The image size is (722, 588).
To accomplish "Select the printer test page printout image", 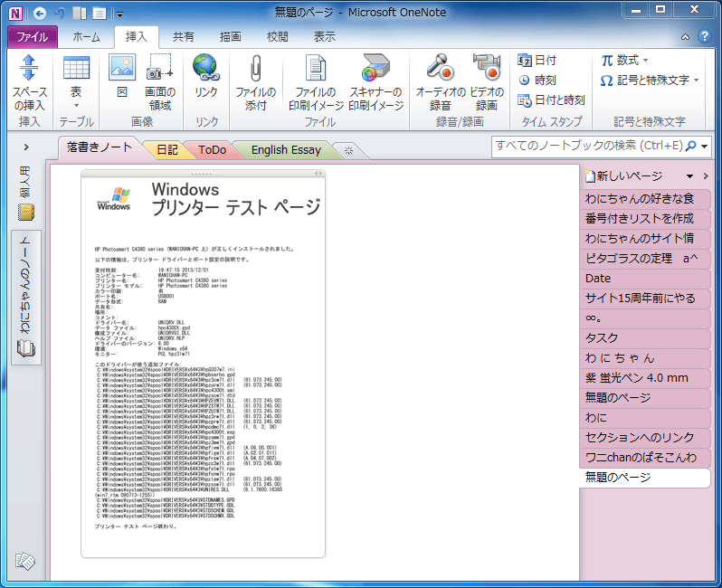I will coord(203,366).
